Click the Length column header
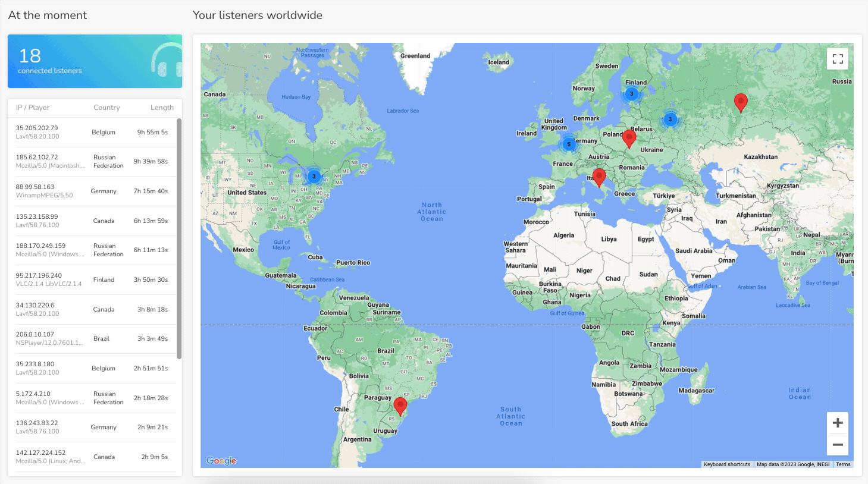 point(162,108)
